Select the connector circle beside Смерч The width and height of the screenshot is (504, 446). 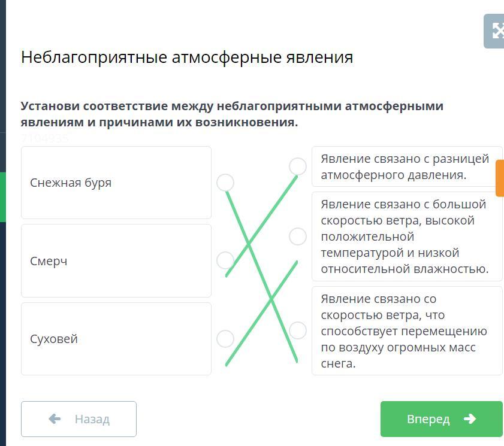click(225, 260)
